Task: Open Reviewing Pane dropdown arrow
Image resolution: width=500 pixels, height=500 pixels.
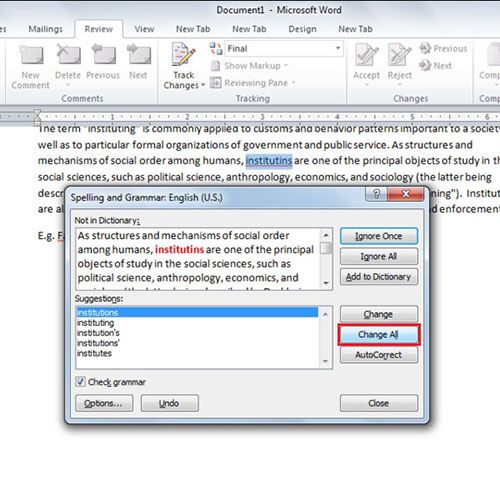Action: tap(293, 82)
